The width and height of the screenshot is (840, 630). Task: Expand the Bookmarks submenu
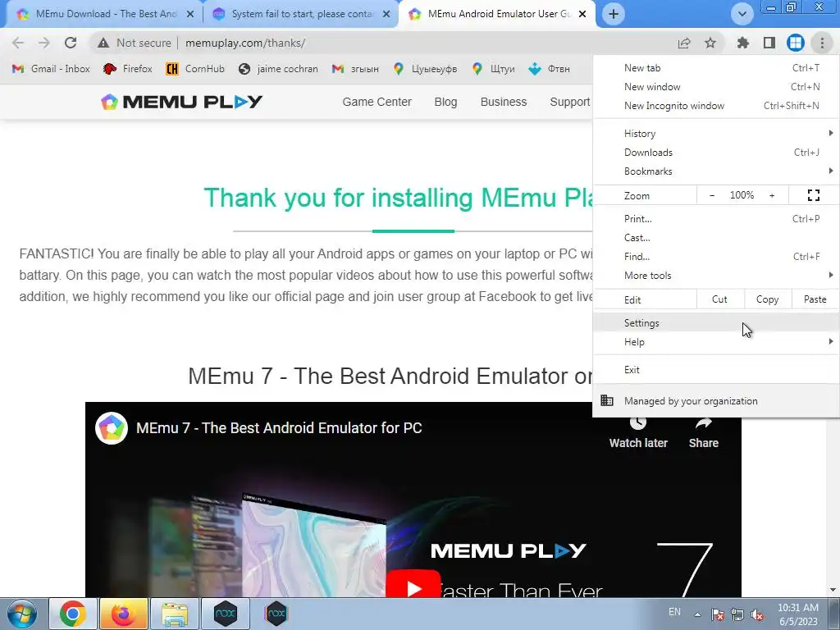coord(716,171)
